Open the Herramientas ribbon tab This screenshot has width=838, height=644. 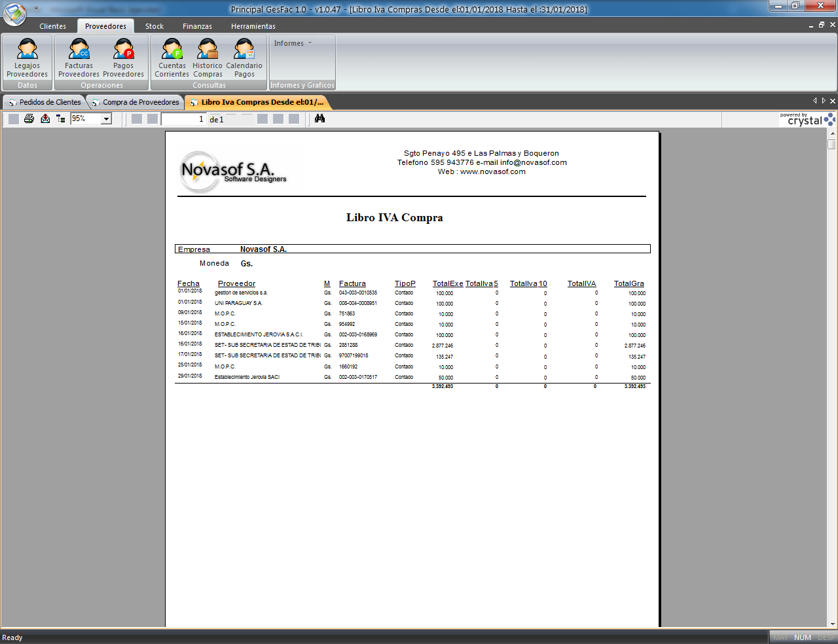(x=253, y=26)
